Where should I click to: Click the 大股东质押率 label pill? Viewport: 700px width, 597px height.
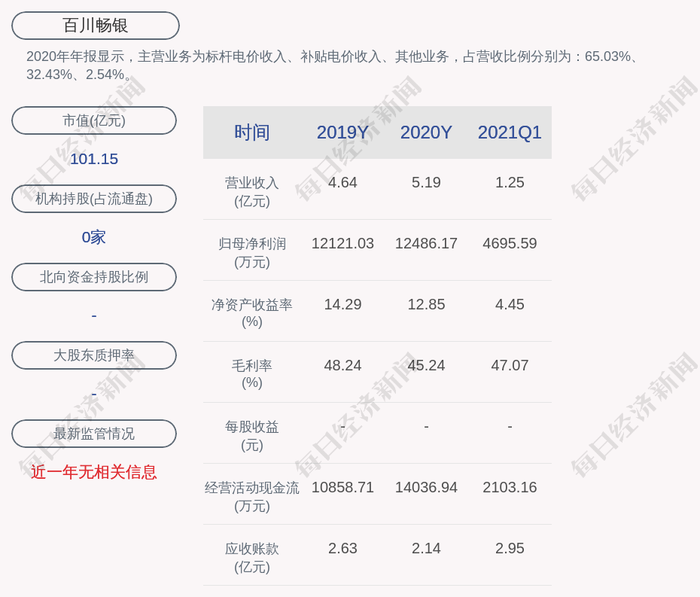pyautogui.click(x=94, y=355)
